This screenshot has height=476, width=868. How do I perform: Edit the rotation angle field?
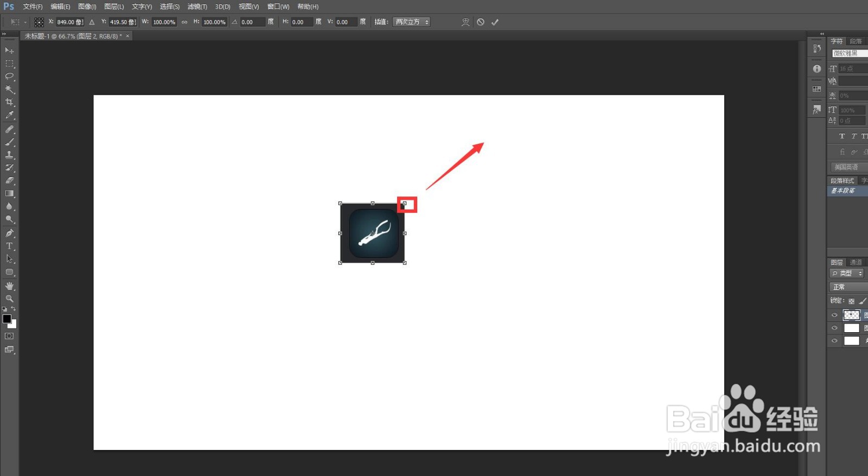[x=253, y=22]
